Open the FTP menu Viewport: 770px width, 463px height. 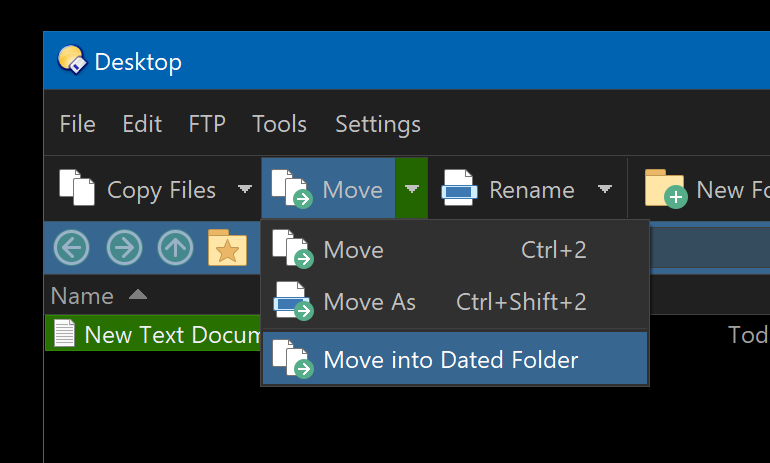tap(207, 124)
